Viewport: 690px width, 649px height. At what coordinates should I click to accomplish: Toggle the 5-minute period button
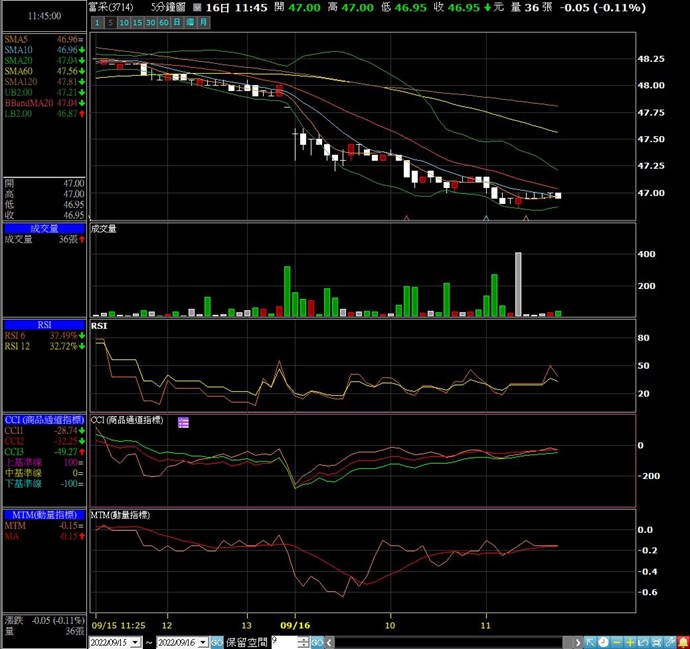110,22
